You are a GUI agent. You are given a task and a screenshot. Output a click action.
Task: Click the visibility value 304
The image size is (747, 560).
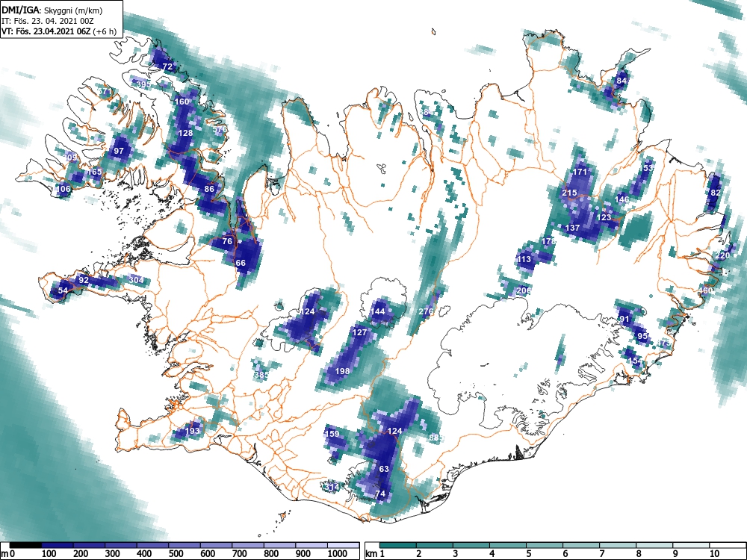pyautogui.click(x=136, y=279)
